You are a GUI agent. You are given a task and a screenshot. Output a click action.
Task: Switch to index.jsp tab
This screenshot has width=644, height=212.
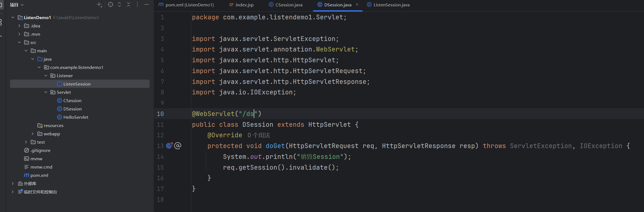(242, 5)
